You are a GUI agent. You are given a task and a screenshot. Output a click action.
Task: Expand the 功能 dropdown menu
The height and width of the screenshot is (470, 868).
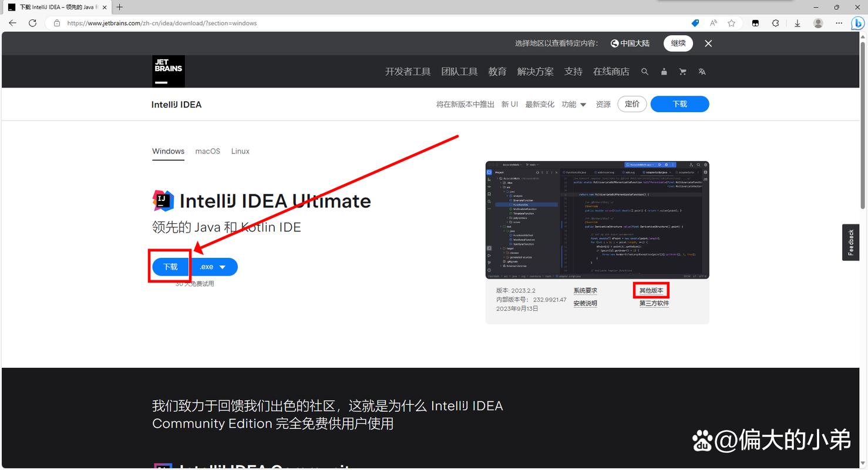coord(574,104)
